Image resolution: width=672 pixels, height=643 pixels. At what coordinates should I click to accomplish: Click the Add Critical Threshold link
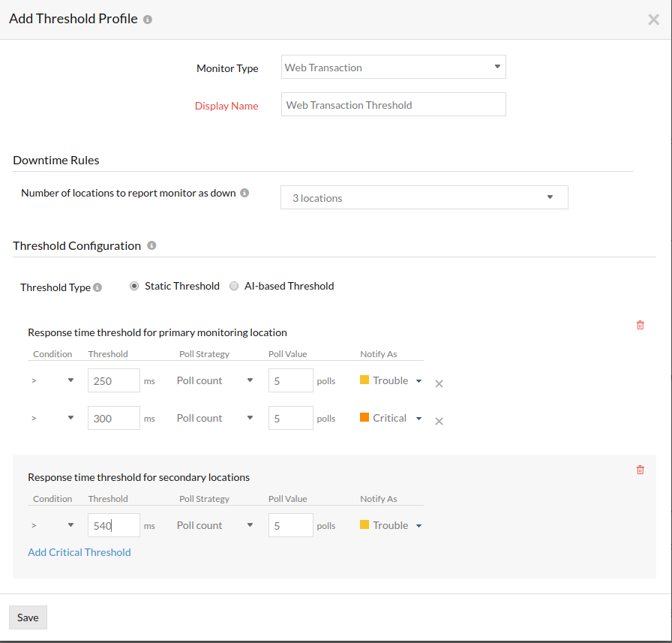pyautogui.click(x=79, y=552)
